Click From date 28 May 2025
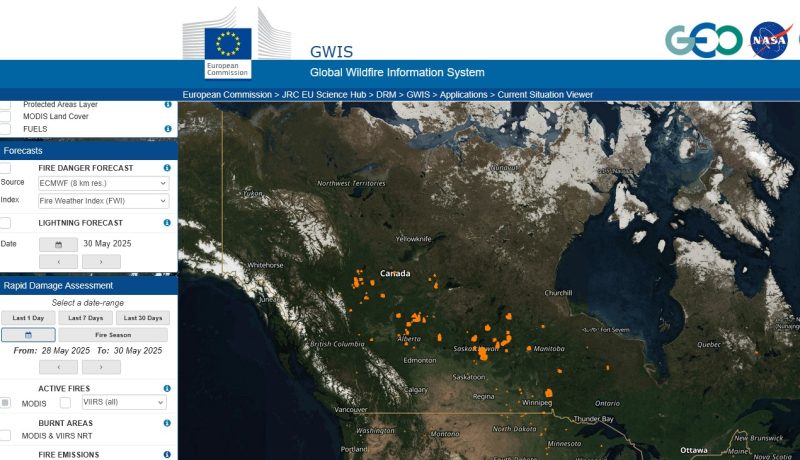 click(65, 351)
